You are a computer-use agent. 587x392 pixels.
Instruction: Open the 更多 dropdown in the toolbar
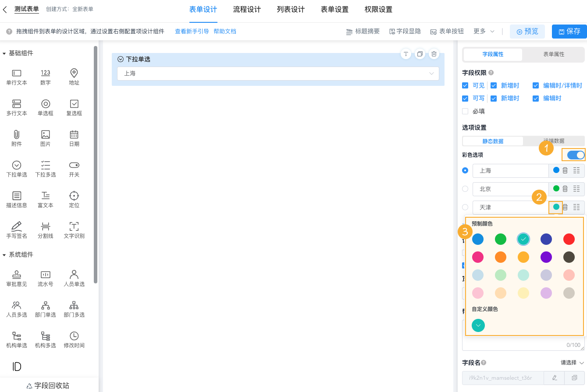[483, 31]
